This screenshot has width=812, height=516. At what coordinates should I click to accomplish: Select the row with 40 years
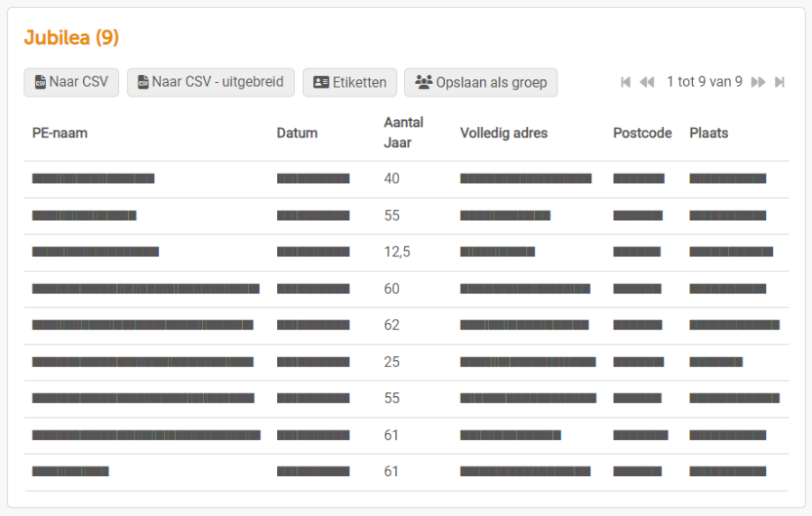[x=392, y=179]
